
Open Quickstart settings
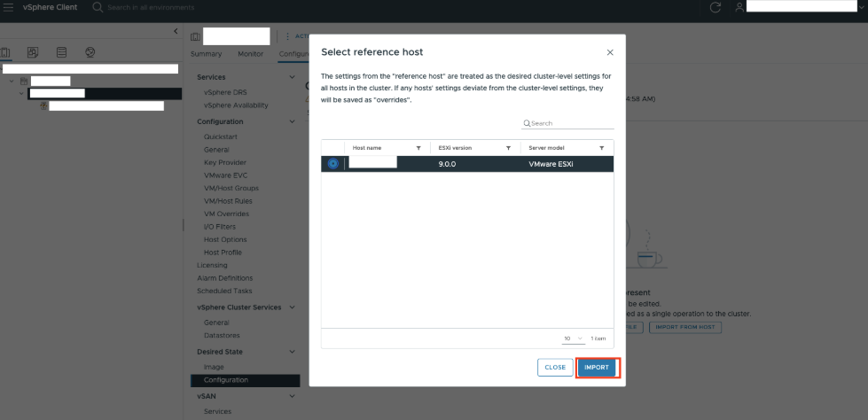click(220, 136)
